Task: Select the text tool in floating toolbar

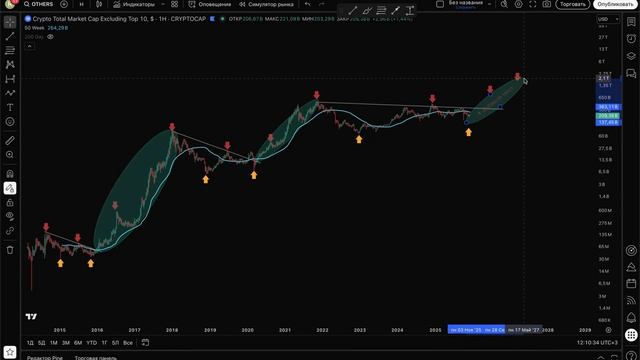Action: pyautogui.click(x=410, y=11)
